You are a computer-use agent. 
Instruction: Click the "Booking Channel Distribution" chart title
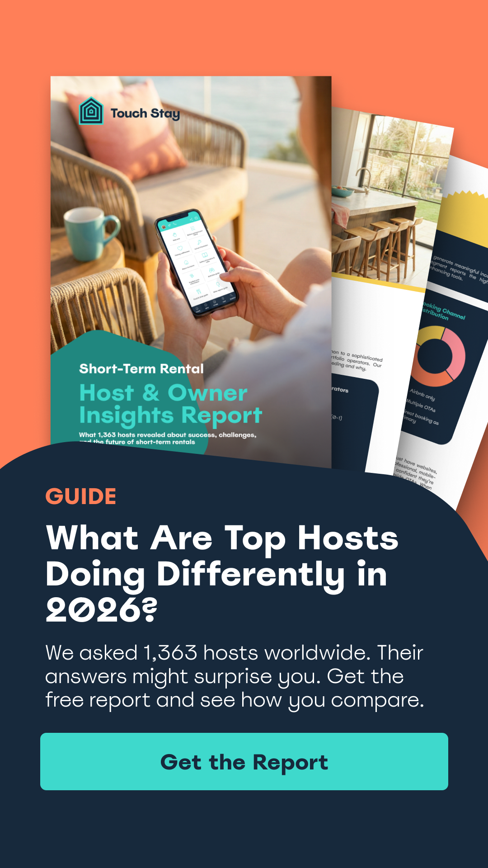coord(443,311)
